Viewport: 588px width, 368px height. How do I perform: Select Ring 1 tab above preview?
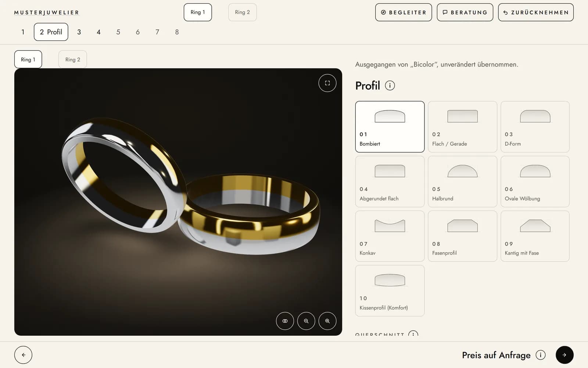point(28,59)
